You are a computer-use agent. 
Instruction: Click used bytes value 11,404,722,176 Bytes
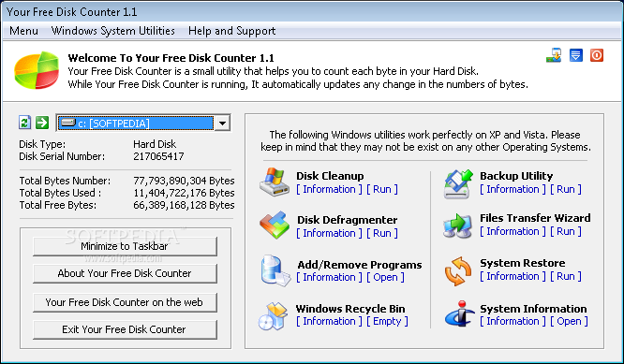pos(184,193)
